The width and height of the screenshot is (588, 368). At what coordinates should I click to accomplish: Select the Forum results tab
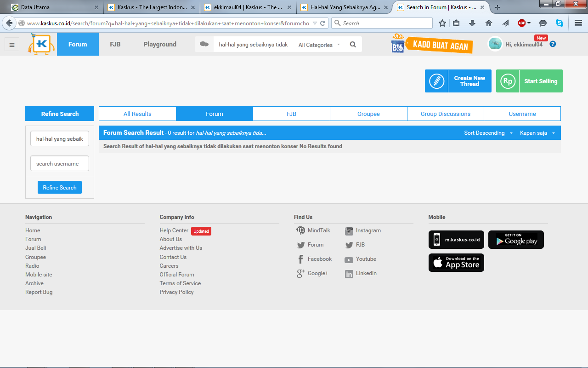[215, 114]
